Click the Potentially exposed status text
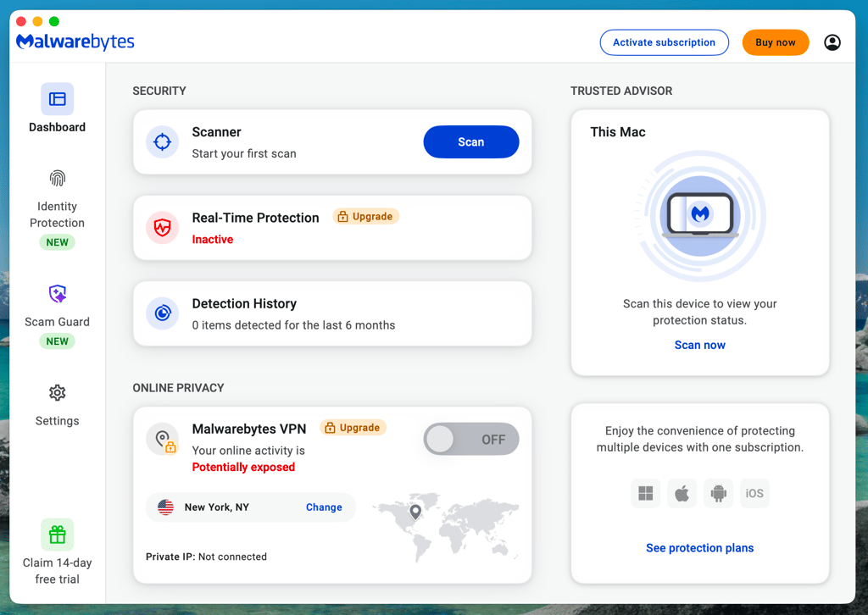 point(243,468)
